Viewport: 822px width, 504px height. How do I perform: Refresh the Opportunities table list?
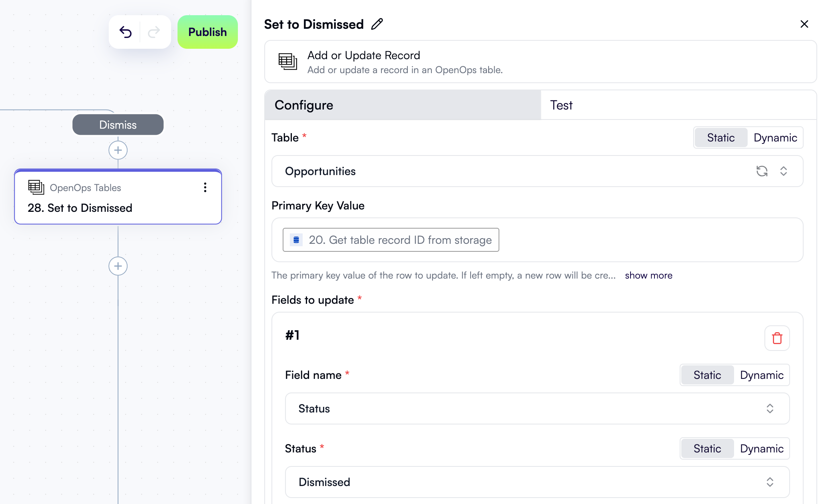(x=762, y=171)
